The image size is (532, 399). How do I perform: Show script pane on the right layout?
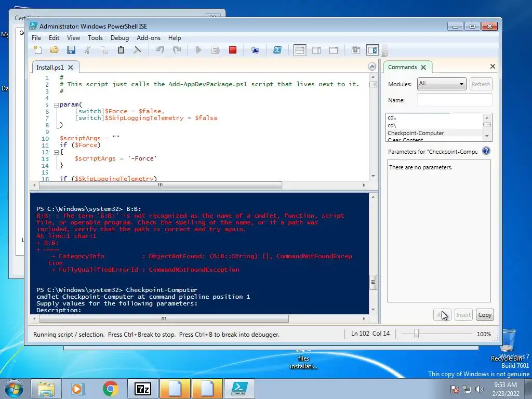pos(316,50)
